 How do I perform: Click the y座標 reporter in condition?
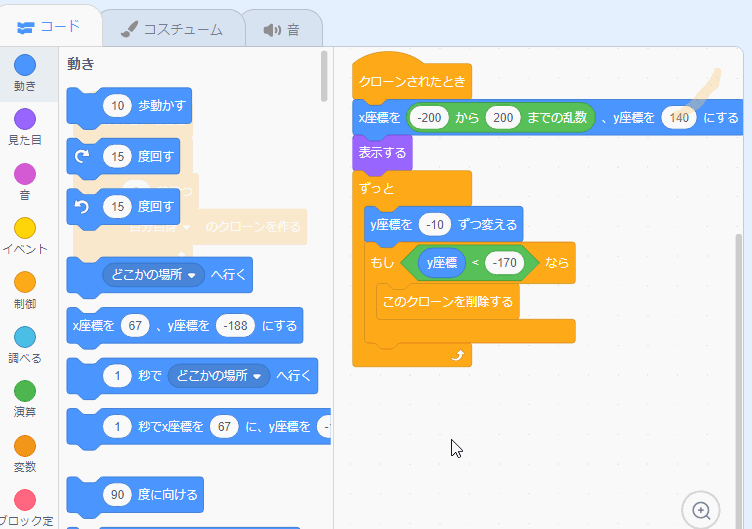[x=442, y=263]
